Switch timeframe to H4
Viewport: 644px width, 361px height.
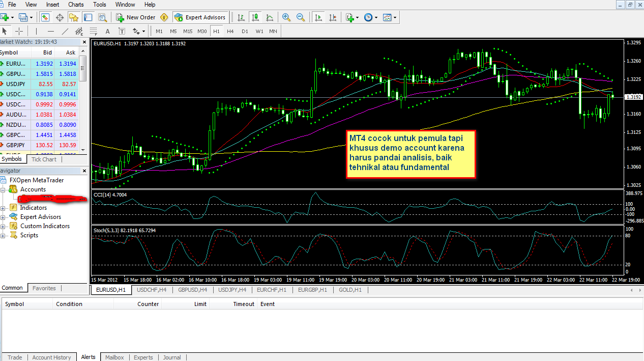pyautogui.click(x=230, y=31)
